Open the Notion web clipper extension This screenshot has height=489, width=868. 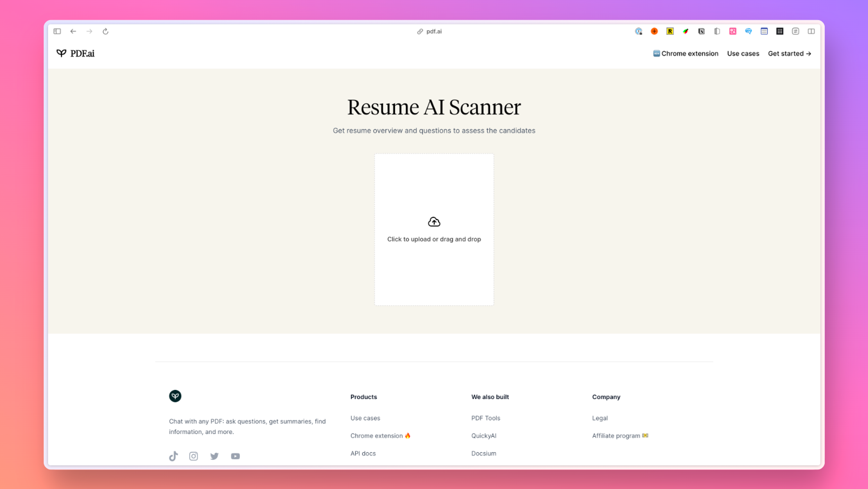(x=701, y=31)
